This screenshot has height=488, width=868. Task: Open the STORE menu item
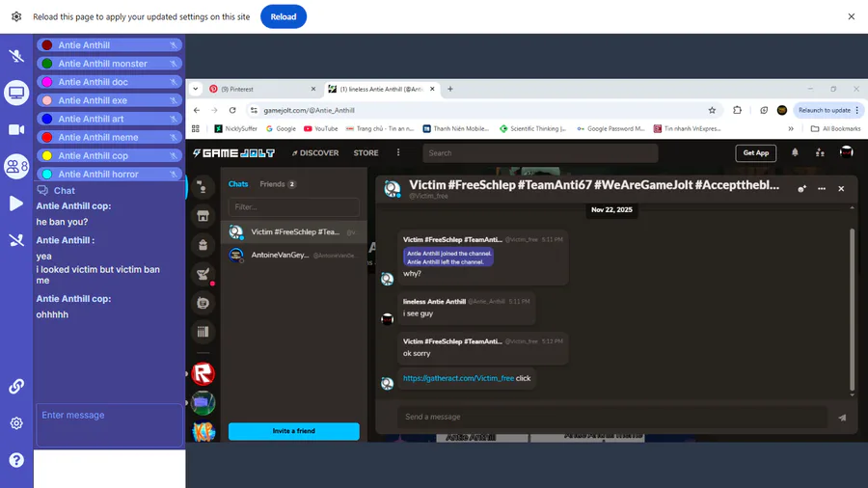click(x=366, y=152)
